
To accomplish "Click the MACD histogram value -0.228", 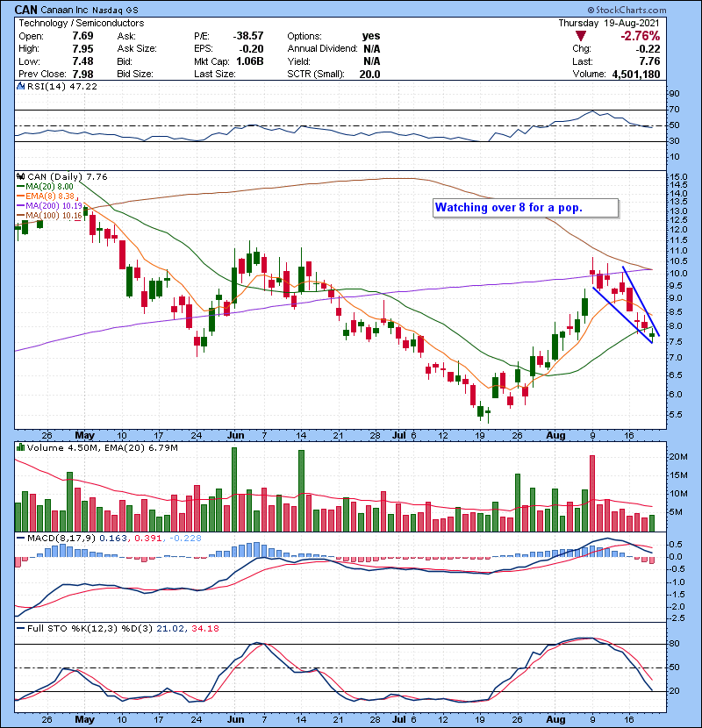I will 185,539.
